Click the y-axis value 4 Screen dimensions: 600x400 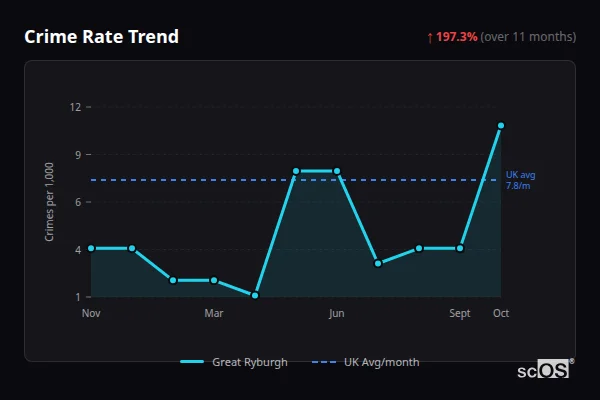click(x=78, y=250)
